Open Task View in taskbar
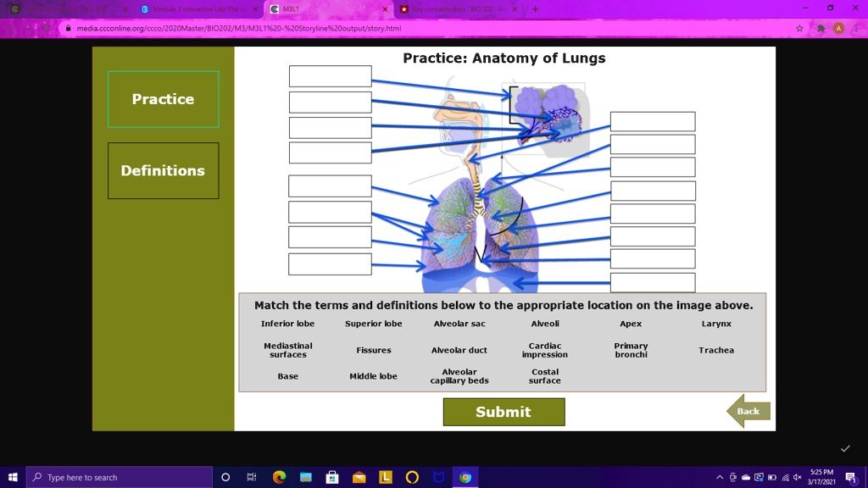Screen dimensions: 868x488 [x=251, y=477]
